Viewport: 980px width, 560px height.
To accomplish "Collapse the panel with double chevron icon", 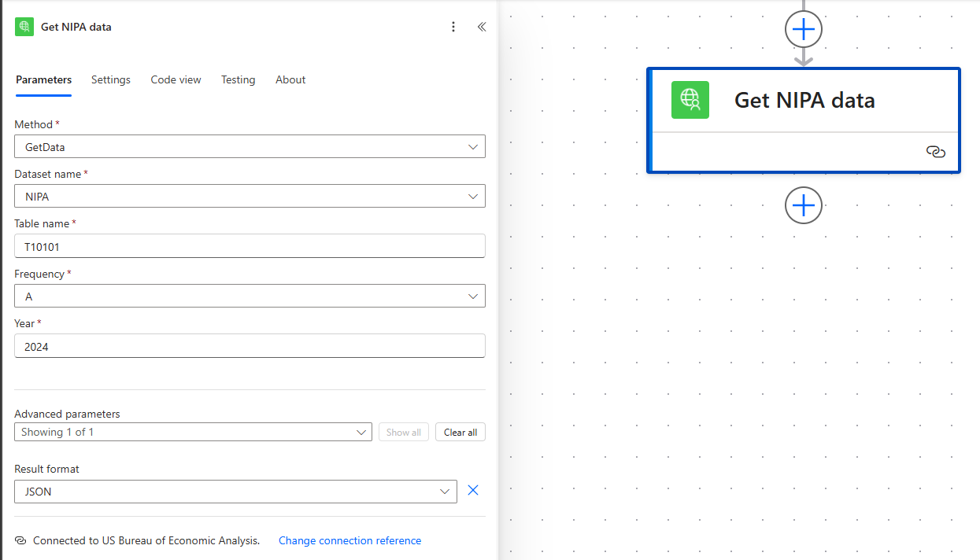I will [x=482, y=27].
